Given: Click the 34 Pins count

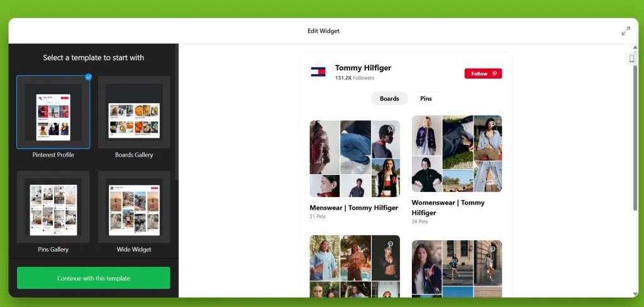Looking at the screenshot, I should 419,221.
